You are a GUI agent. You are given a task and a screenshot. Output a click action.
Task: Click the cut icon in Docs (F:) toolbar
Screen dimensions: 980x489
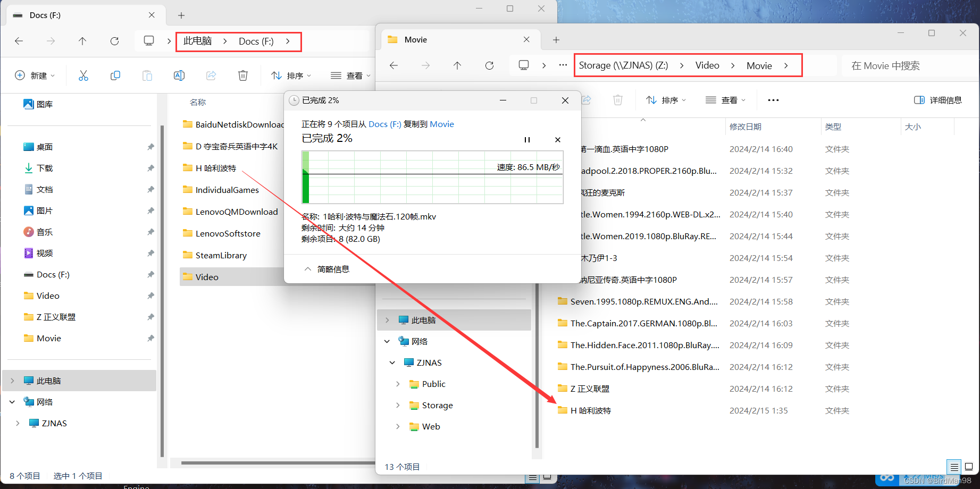pos(83,75)
